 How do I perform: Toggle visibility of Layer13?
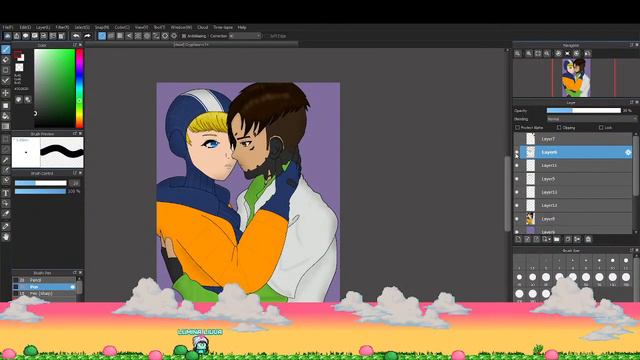(517, 192)
